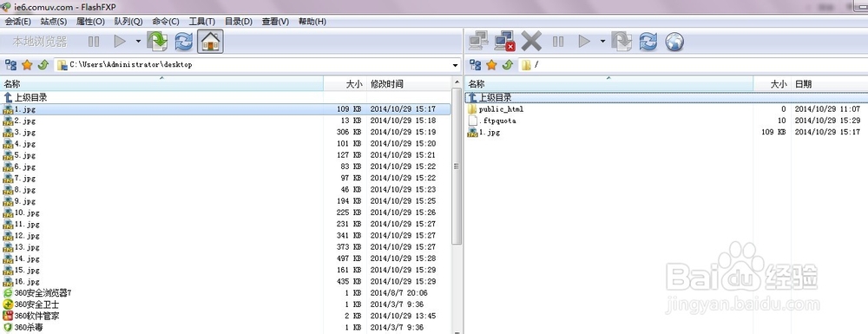Expand the local path dropdown
The image size is (868, 334).
(x=456, y=65)
